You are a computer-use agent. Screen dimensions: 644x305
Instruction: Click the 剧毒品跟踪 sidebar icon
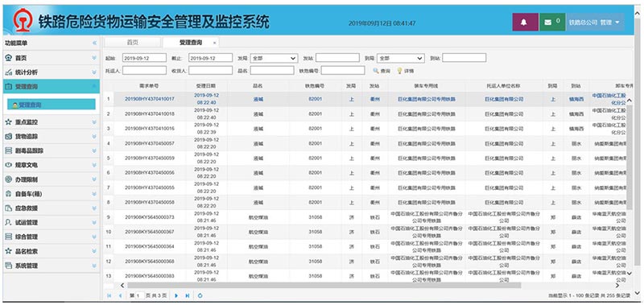point(8,150)
